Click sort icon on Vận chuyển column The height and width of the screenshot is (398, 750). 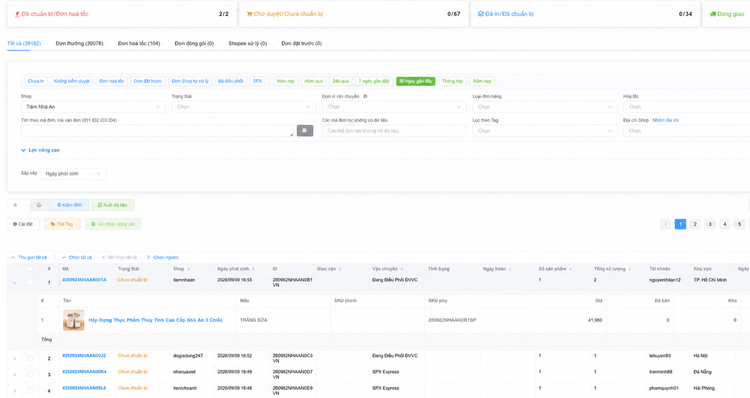pyautogui.click(x=402, y=269)
